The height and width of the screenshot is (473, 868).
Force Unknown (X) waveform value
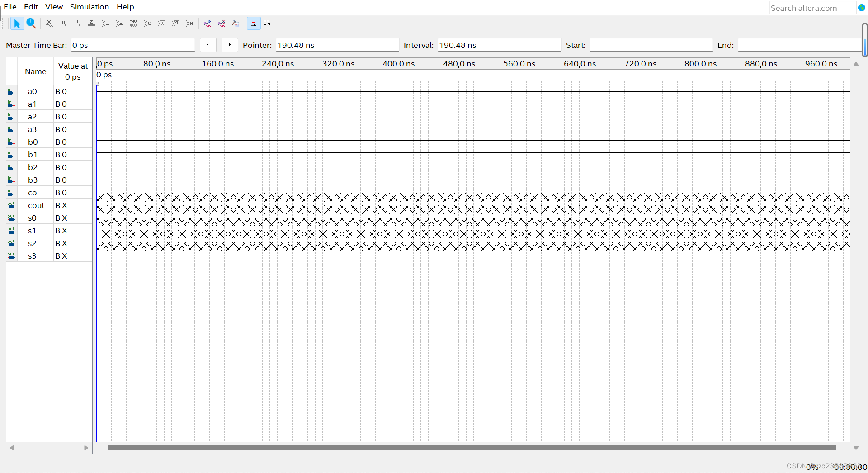[49, 24]
